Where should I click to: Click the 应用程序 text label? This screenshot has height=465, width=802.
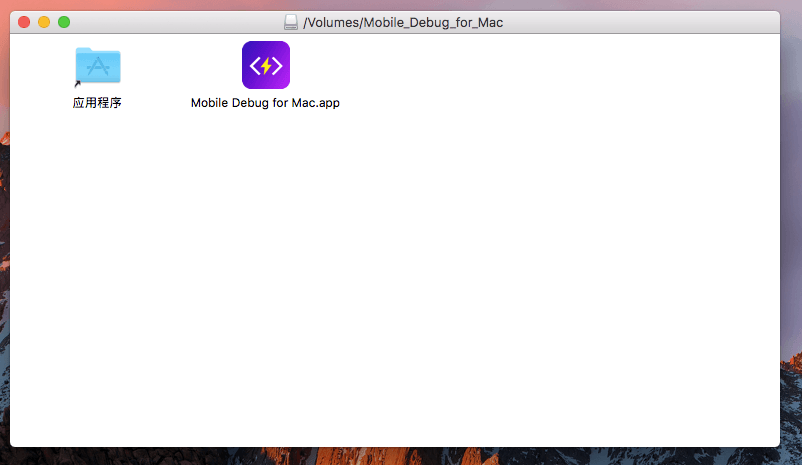coord(97,102)
